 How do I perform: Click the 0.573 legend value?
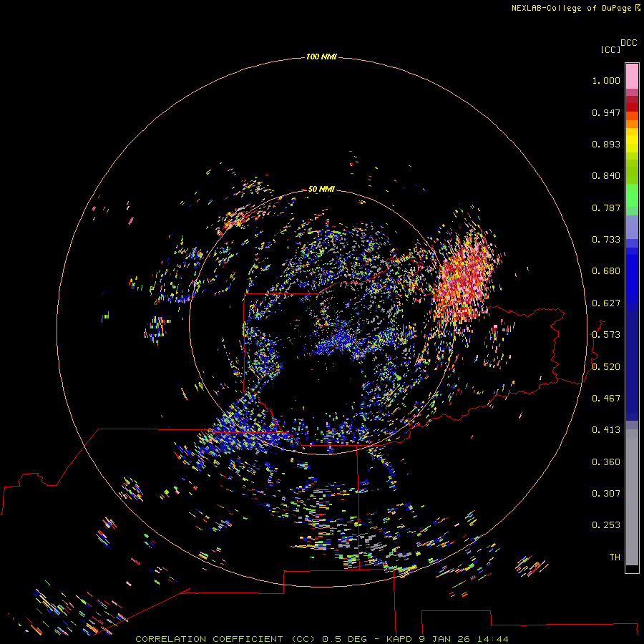(606, 335)
